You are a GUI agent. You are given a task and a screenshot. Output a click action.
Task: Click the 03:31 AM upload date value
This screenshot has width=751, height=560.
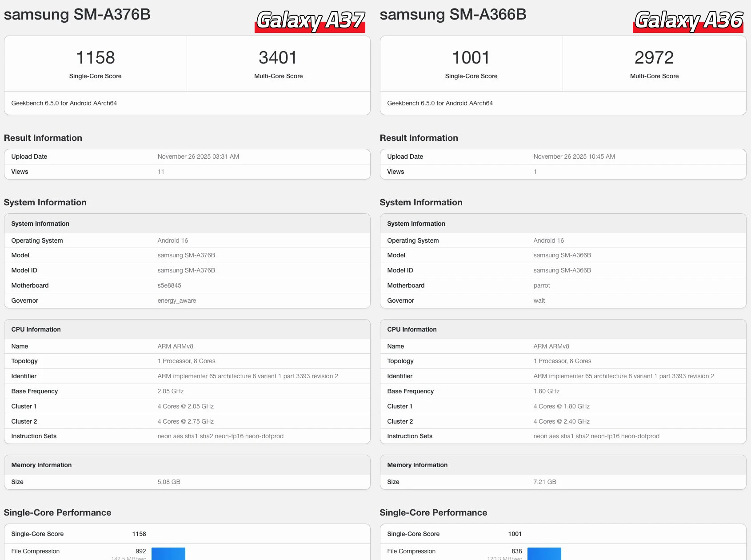(198, 156)
